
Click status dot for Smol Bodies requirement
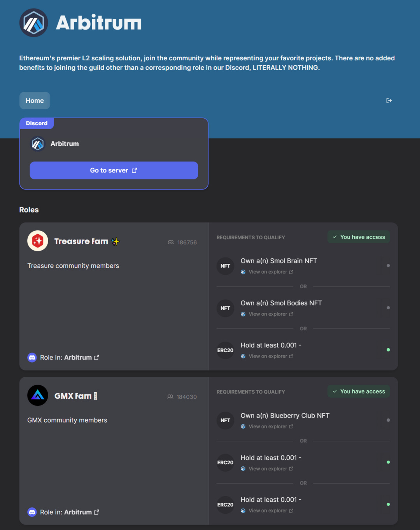tap(388, 308)
